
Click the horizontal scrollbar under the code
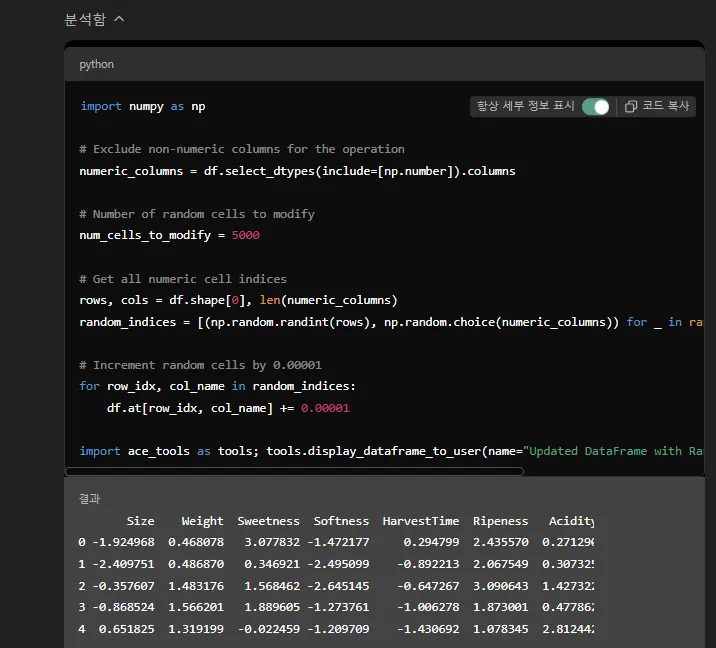pos(294,471)
